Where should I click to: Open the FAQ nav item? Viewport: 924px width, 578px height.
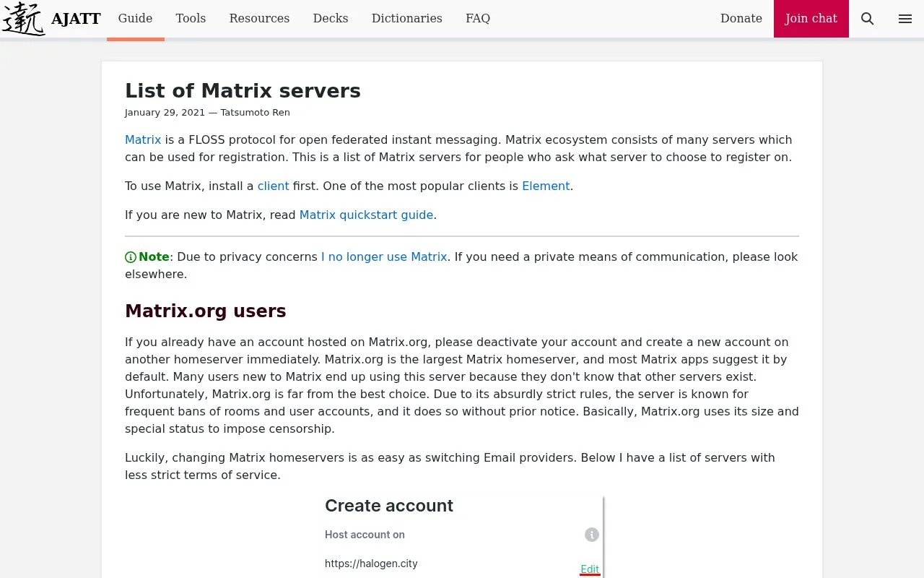[478, 19]
